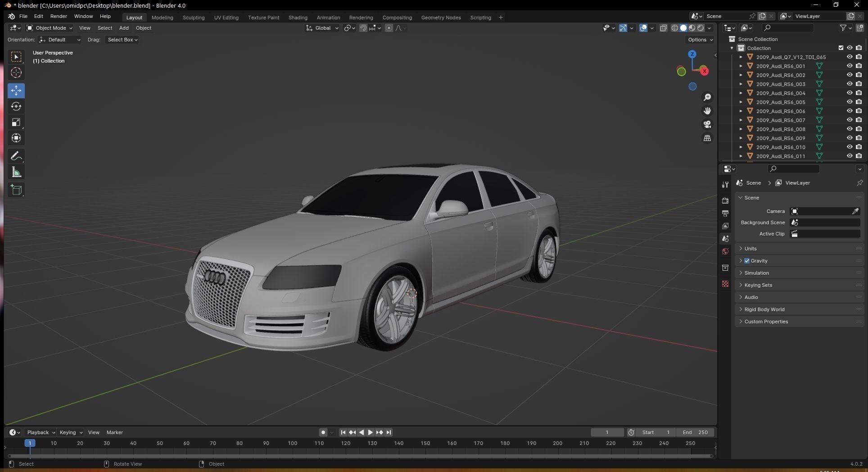Open the Collection properties tab
The image size is (868, 472).
pyautogui.click(x=725, y=268)
